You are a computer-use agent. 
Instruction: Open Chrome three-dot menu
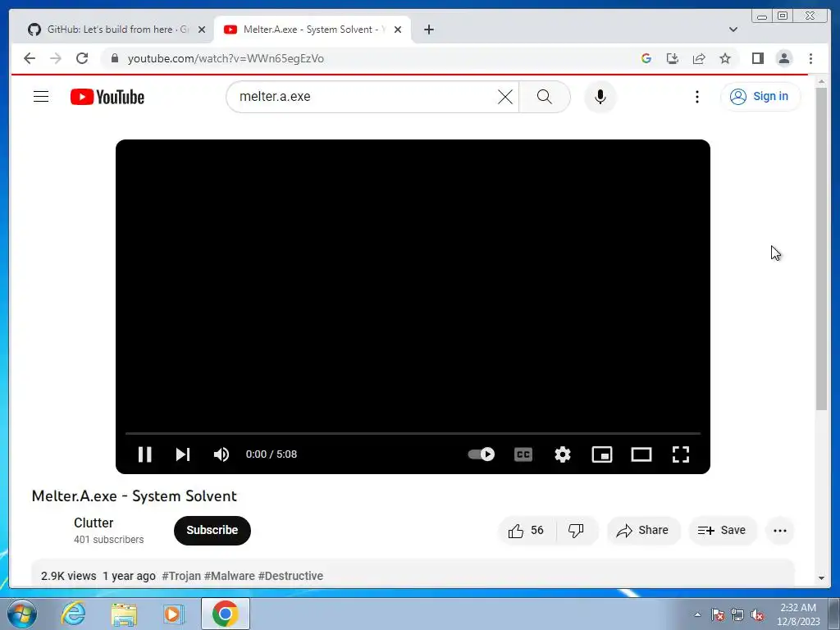810,58
